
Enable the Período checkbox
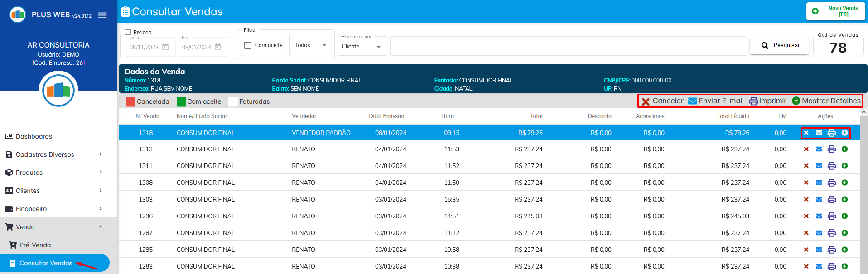tap(128, 32)
